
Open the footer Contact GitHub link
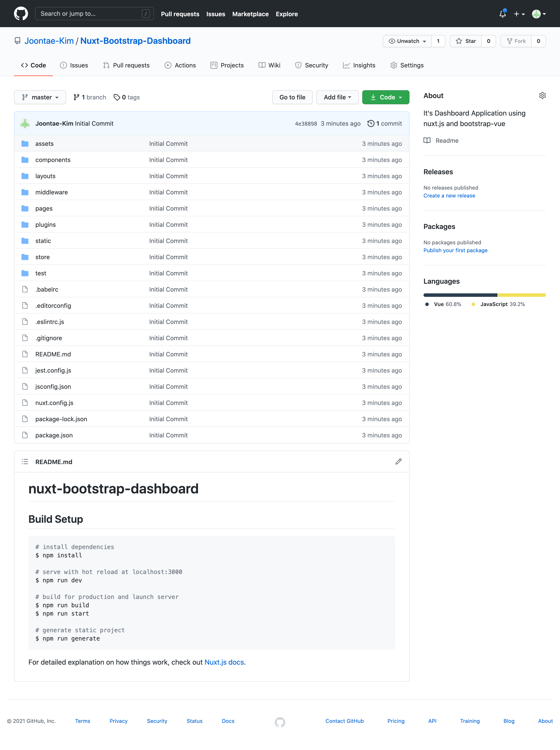(x=345, y=721)
